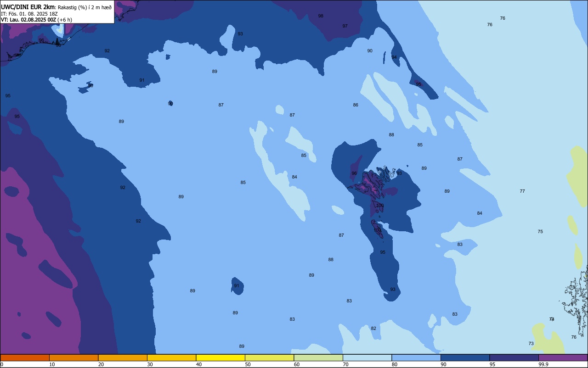This screenshot has height=368, width=588.
Task: Click the humidity value '86' on the map
Action: [356, 105]
